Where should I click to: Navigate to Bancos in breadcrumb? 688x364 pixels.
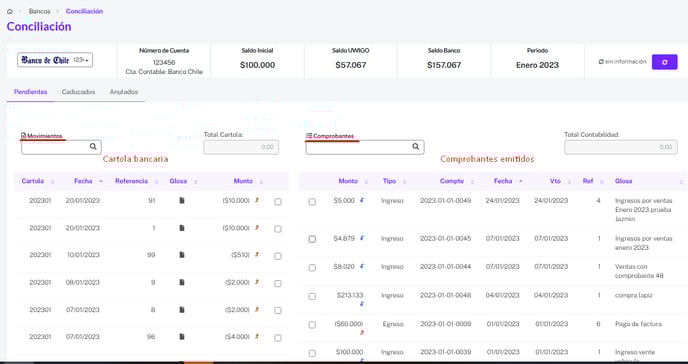[39, 11]
